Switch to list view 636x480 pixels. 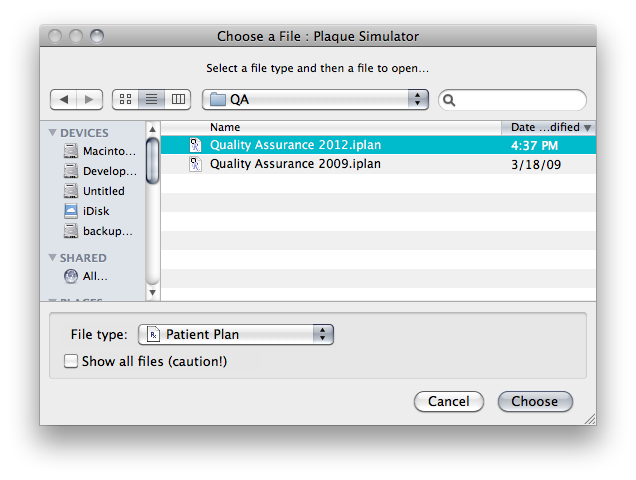click(151, 99)
